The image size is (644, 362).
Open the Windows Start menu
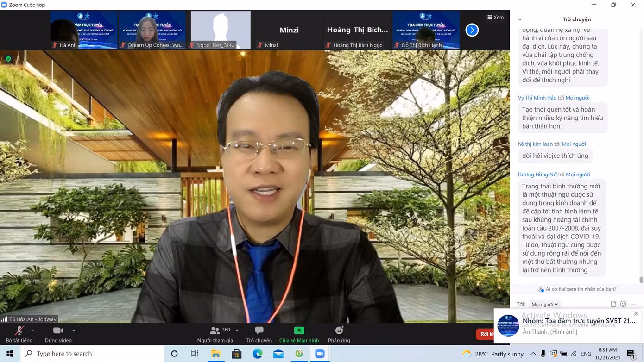coord(10,354)
